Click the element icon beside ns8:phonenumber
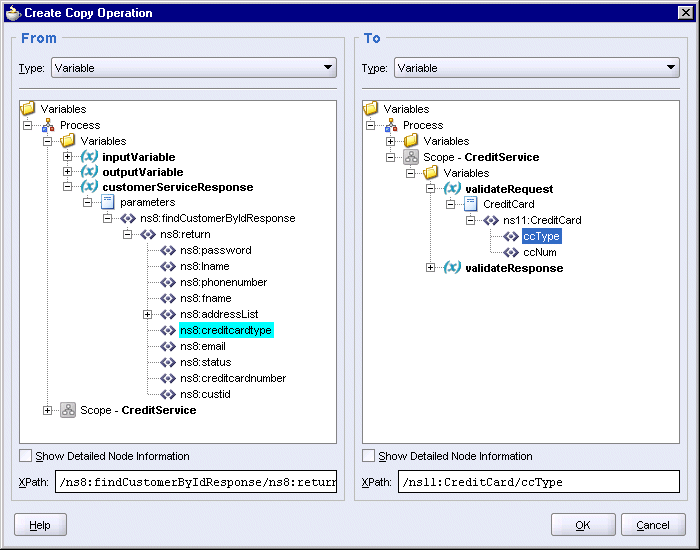The height and width of the screenshot is (550, 700). [x=168, y=283]
